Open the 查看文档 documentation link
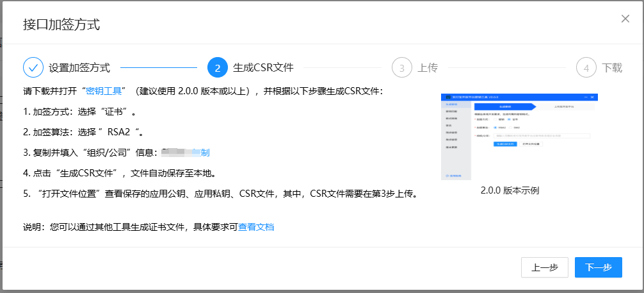The width and height of the screenshot is (644, 293). (x=256, y=227)
